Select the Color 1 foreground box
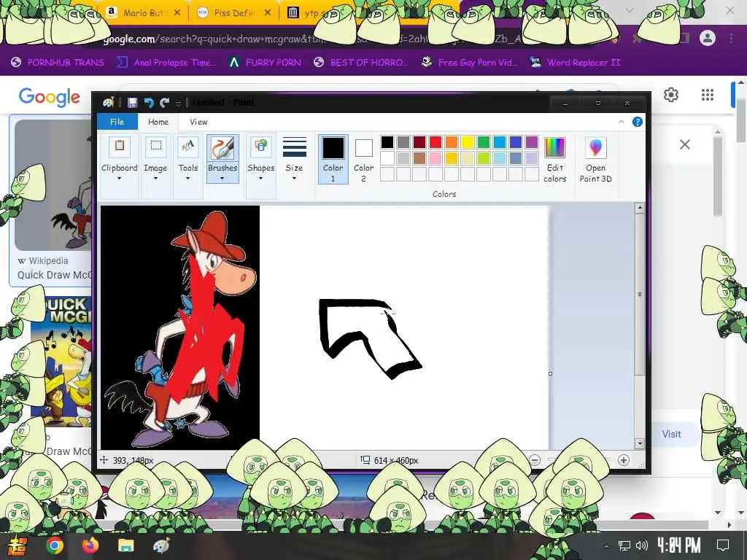Image resolution: width=747 pixels, height=560 pixels. (333, 159)
